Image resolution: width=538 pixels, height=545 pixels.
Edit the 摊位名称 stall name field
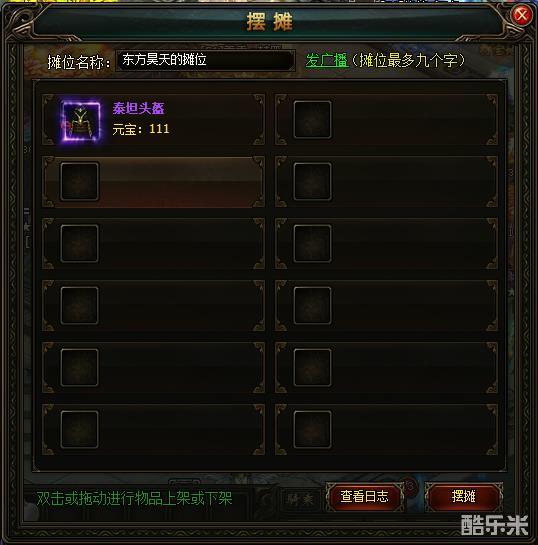(x=205, y=60)
